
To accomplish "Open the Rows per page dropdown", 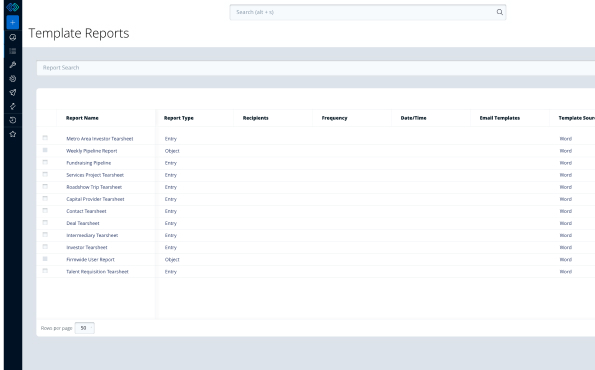I will tap(85, 328).
